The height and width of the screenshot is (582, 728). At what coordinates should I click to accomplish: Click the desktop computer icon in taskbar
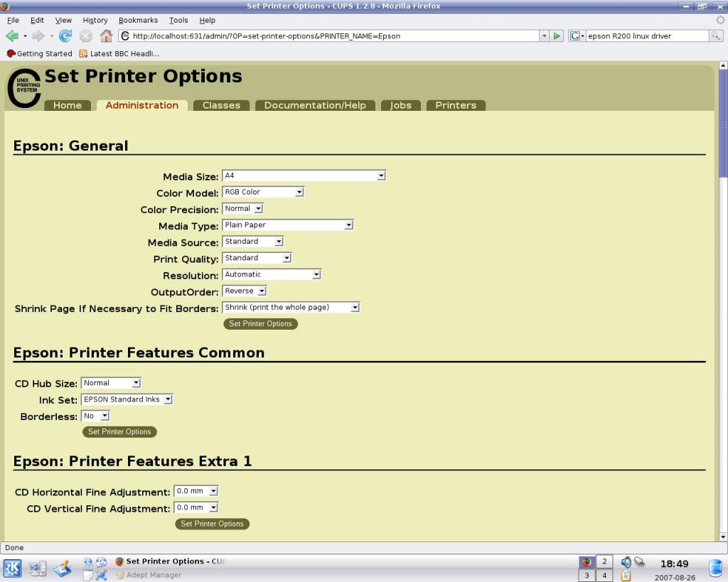tap(37, 568)
